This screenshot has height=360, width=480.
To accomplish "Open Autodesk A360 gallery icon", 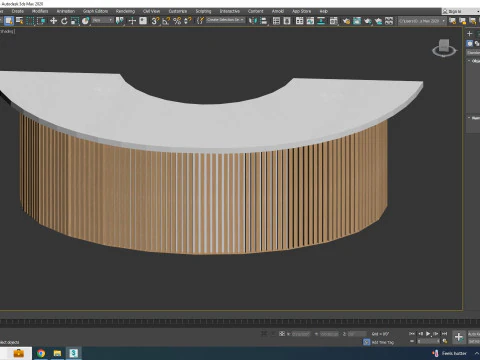I will tap(389, 21).
